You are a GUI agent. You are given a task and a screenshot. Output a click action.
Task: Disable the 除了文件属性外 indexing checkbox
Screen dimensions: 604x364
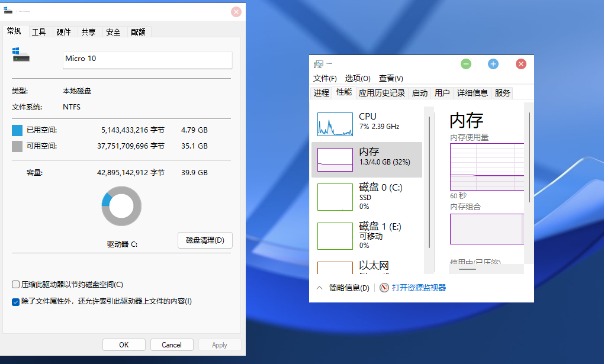coord(15,302)
